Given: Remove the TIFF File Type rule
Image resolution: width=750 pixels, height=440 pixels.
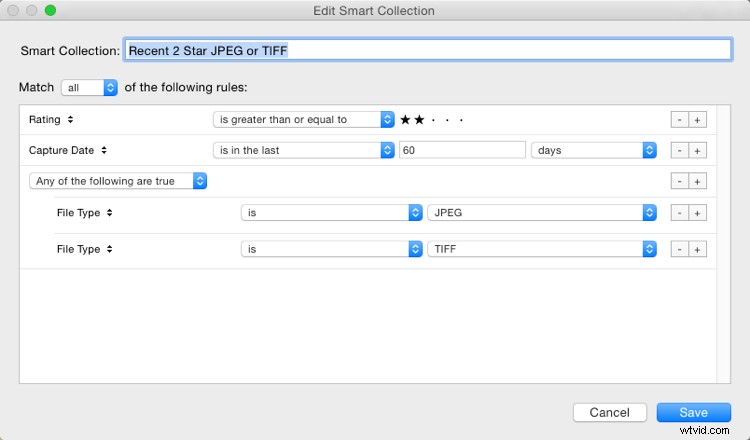Looking at the screenshot, I should [x=679, y=249].
